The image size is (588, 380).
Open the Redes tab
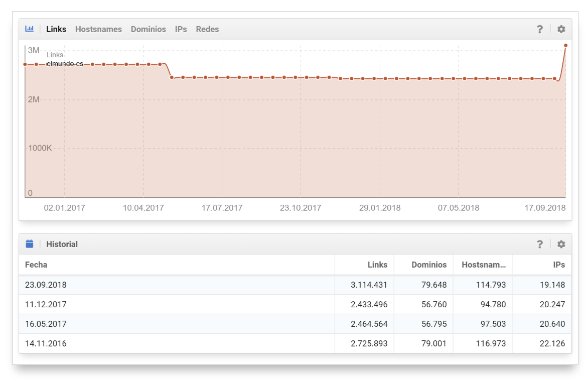point(207,29)
